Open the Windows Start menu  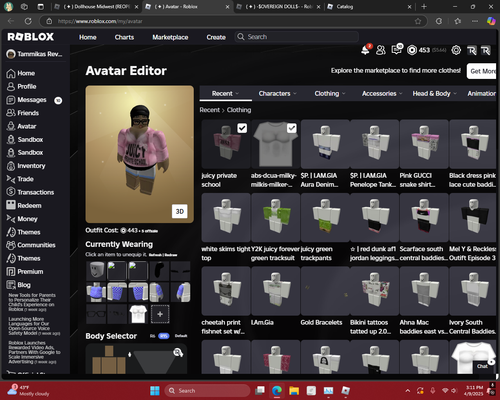155,391
